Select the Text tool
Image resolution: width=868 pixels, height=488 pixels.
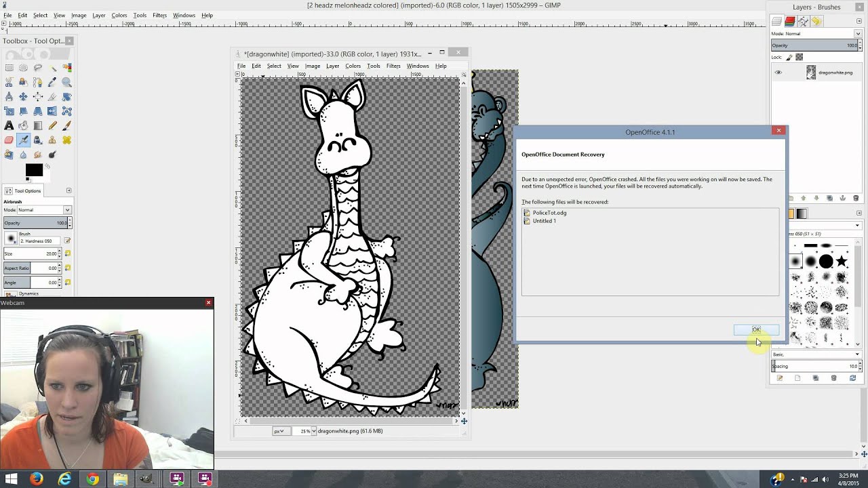(x=9, y=125)
